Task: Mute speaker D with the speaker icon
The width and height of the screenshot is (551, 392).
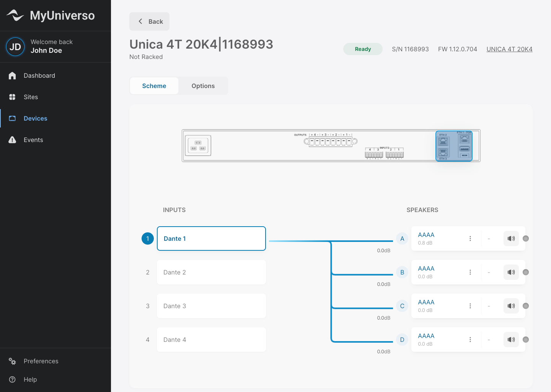Action: click(x=511, y=340)
